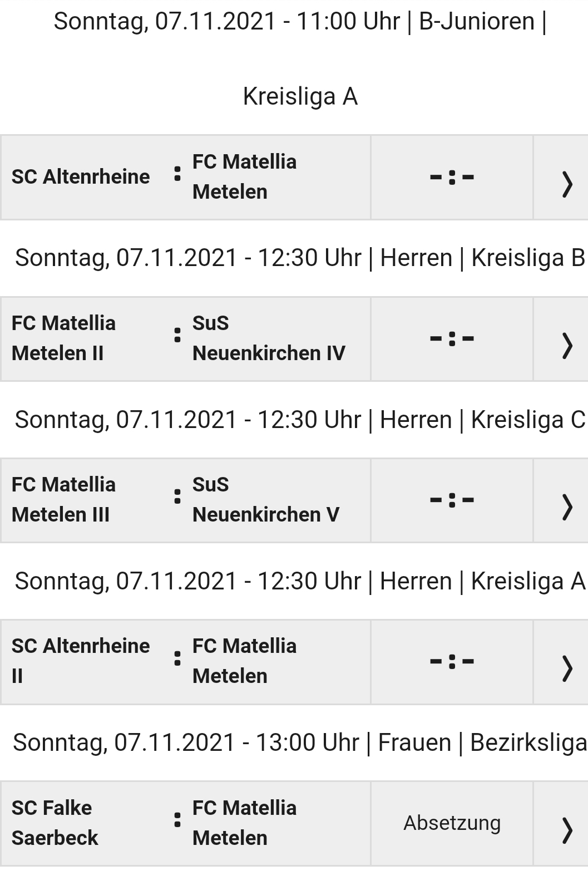Image resolution: width=588 pixels, height=890 pixels.
Task: Click the empty score of B-Junioren match
Action: 452,178
